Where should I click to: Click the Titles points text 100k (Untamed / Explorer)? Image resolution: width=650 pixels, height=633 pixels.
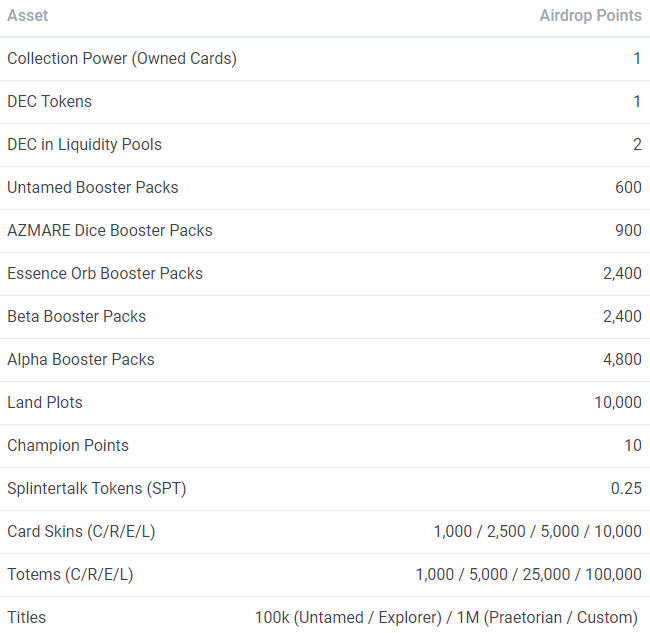point(348,618)
